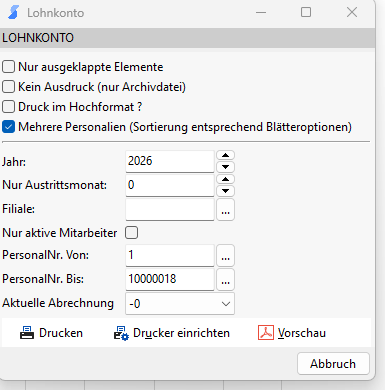The height and width of the screenshot is (390, 385).
Task: Tick Kein Ausdruck (nur Archivdatei)
Action: click(9, 87)
